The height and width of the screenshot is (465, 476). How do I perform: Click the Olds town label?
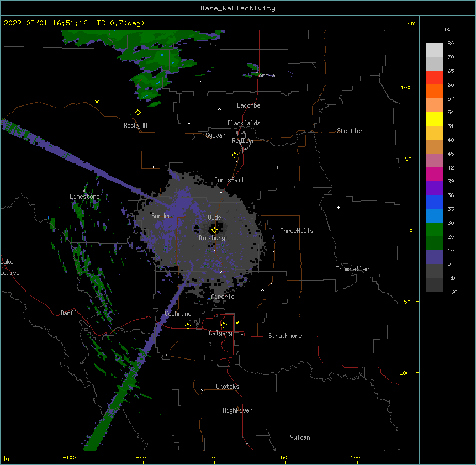point(214,218)
